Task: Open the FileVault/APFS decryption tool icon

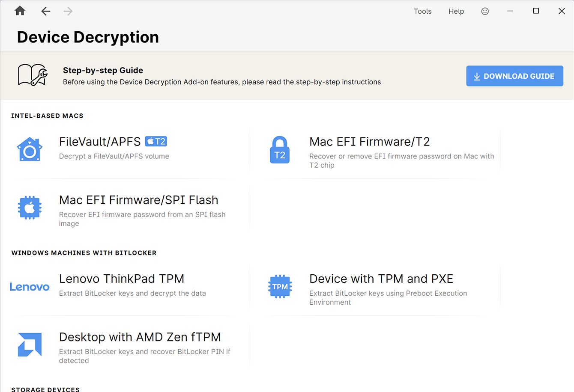Action: (30, 149)
